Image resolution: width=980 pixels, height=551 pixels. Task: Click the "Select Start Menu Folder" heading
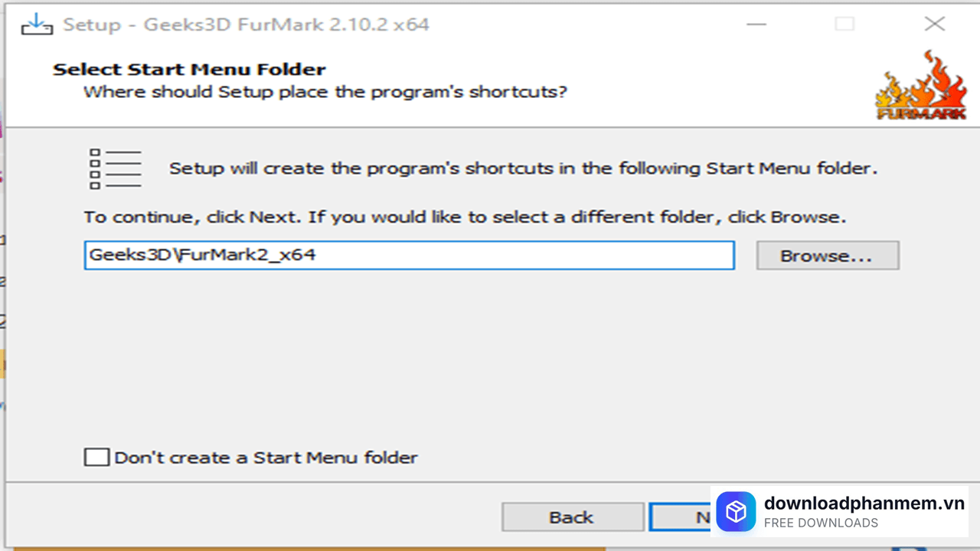(x=189, y=70)
